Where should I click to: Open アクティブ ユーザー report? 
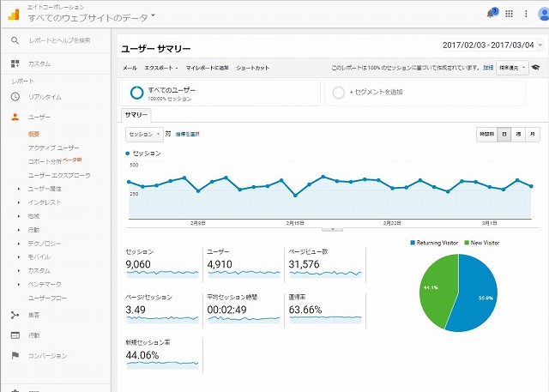click(x=53, y=148)
